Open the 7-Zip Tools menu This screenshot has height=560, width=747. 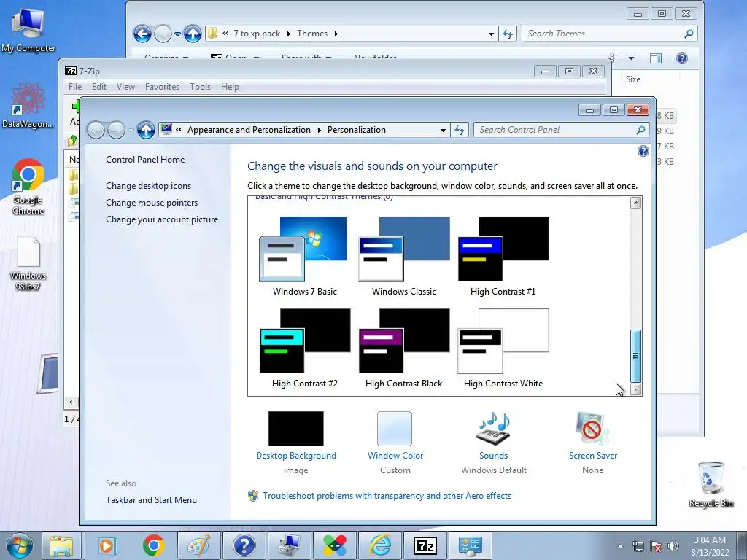click(x=200, y=87)
